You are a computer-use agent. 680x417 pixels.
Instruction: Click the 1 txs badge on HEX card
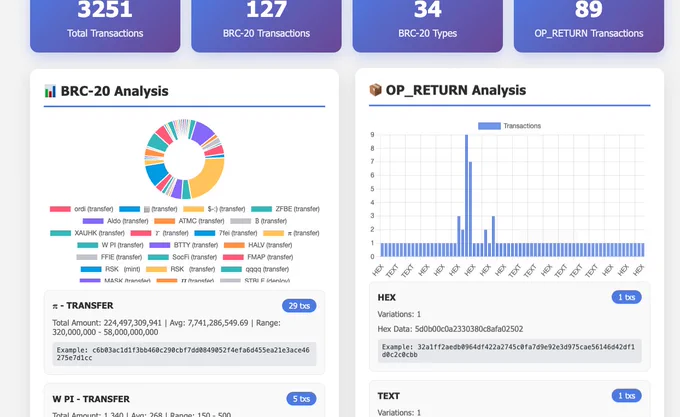point(627,297)
